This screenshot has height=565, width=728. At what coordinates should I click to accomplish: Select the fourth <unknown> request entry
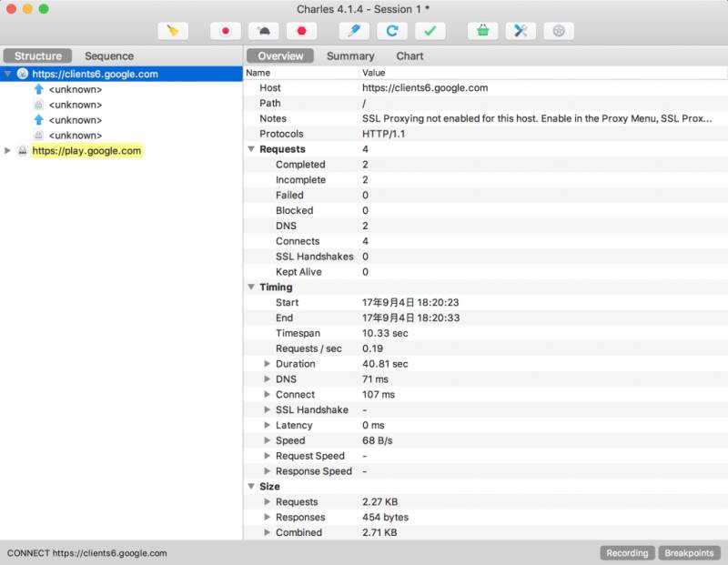click(121, 135)
